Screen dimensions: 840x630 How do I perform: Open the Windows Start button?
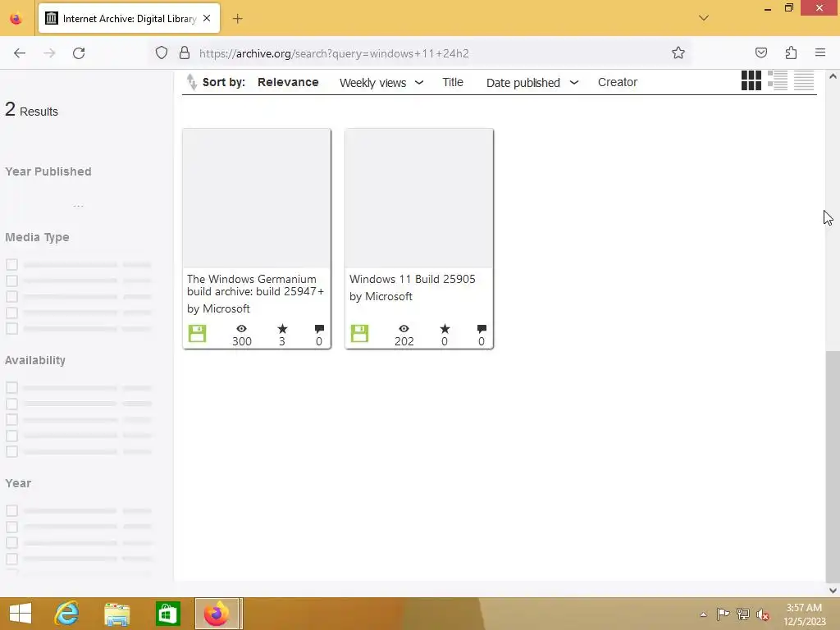click(x=21, y=614)
